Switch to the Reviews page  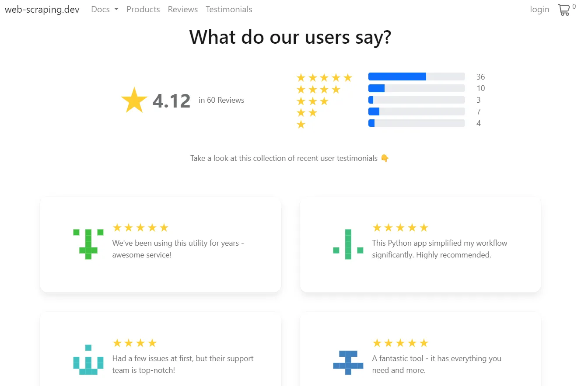pos(182,9)
